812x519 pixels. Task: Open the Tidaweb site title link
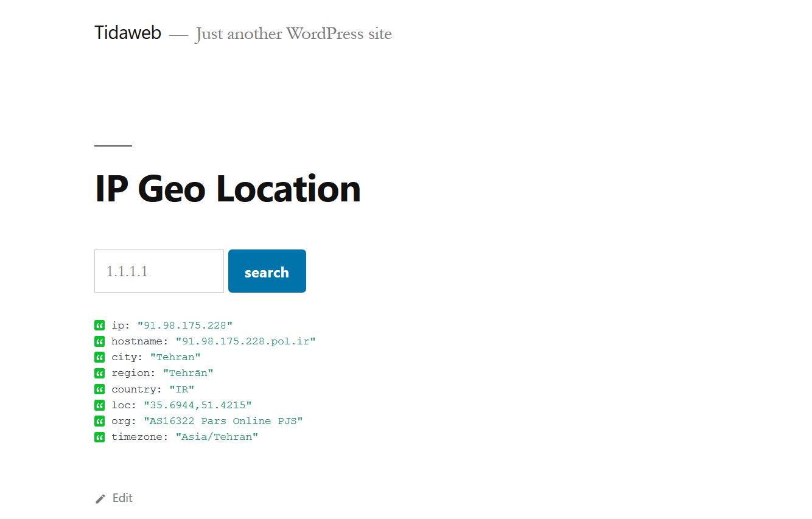(128, 33)
